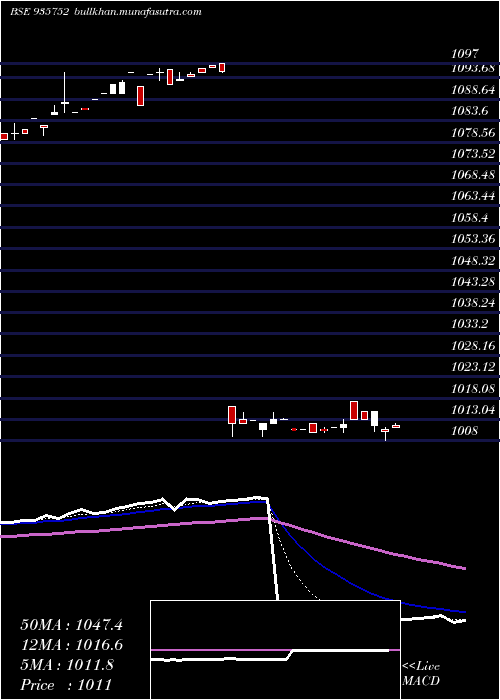Click the 1078.56 price level label

(473, 133)
